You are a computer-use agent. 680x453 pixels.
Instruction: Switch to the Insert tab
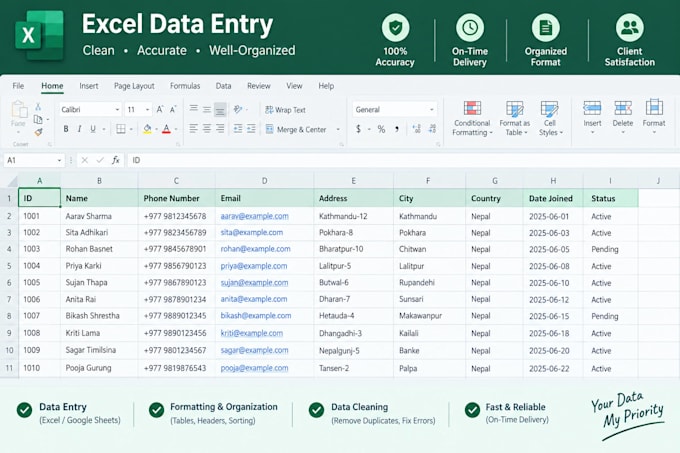[x=89, y=86]
